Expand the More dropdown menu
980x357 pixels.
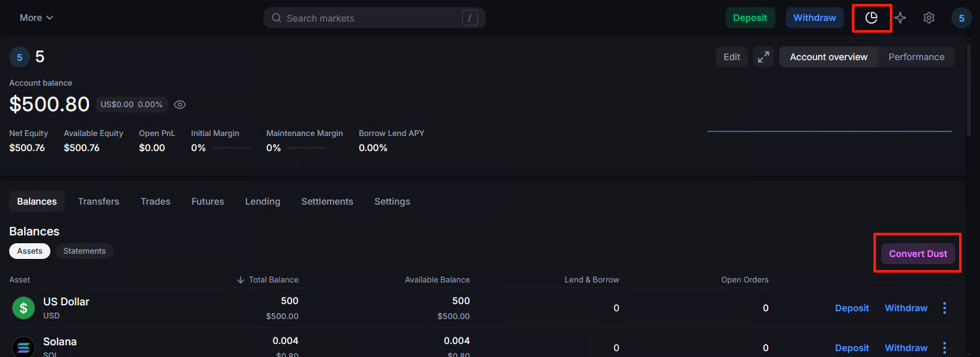coord(37,18)
